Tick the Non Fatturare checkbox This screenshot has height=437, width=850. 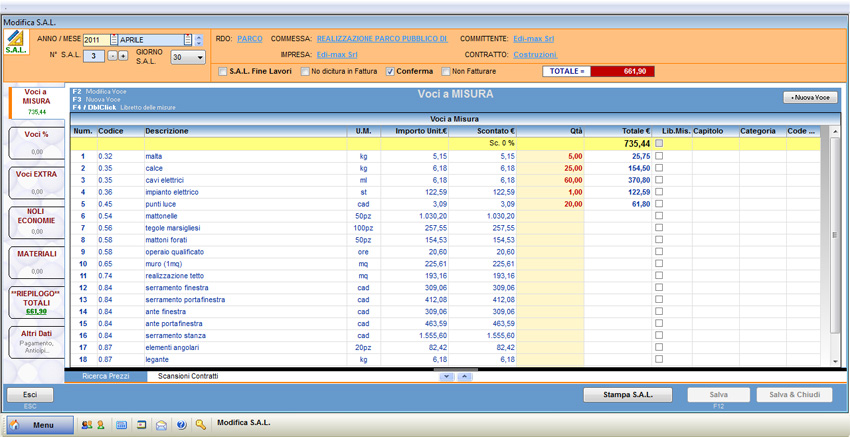(x=446, y=72)
